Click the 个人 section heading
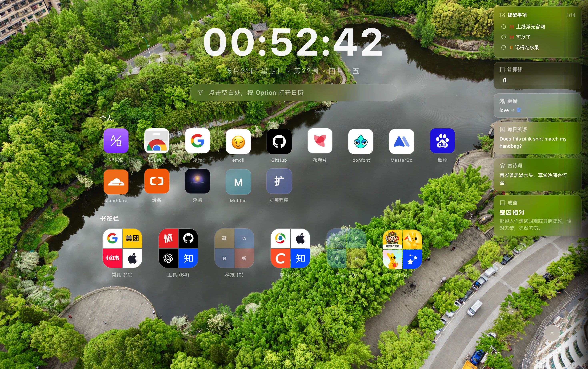This screenshot has width=588, height=369. coord(106,118)
